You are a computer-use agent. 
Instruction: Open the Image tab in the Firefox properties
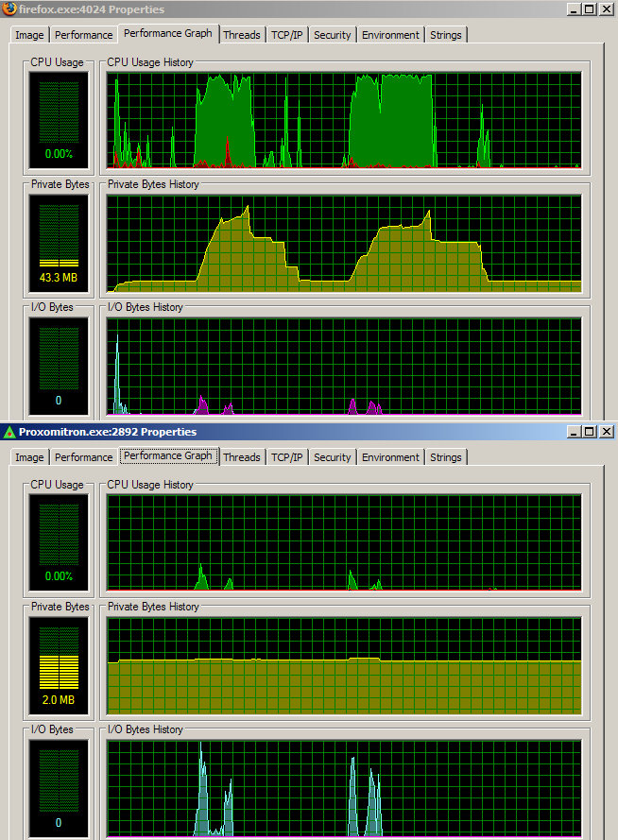click(x=29, y=35)
